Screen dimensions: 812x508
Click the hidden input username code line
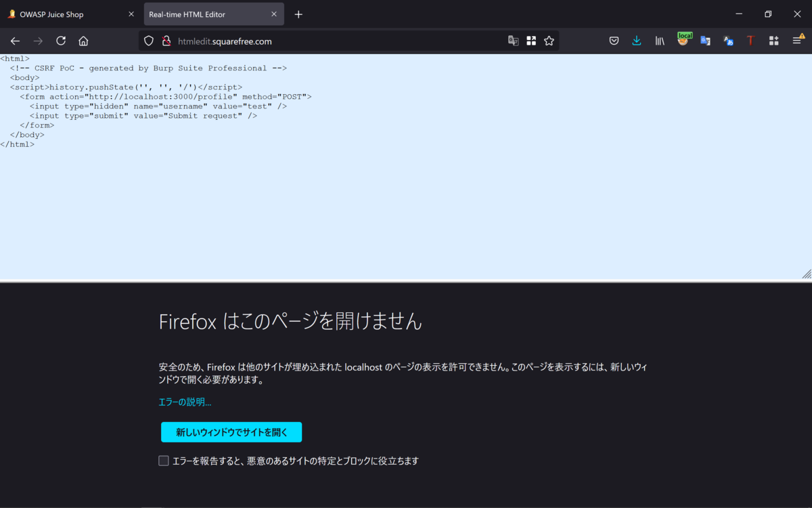point(158,106)
